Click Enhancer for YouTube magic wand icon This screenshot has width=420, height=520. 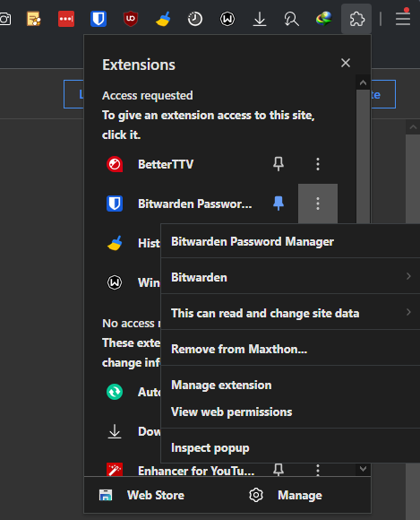[x=115, y=470]
